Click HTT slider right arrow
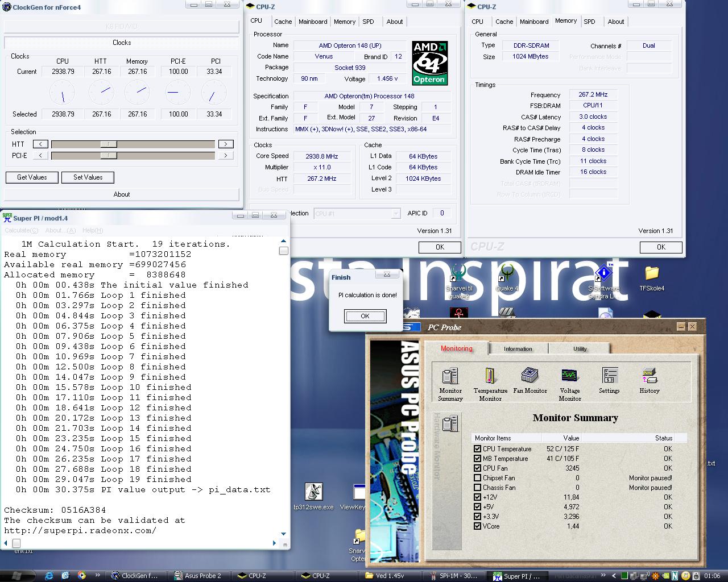The height and width of the screenshot is (582, 728). (226, 144)
